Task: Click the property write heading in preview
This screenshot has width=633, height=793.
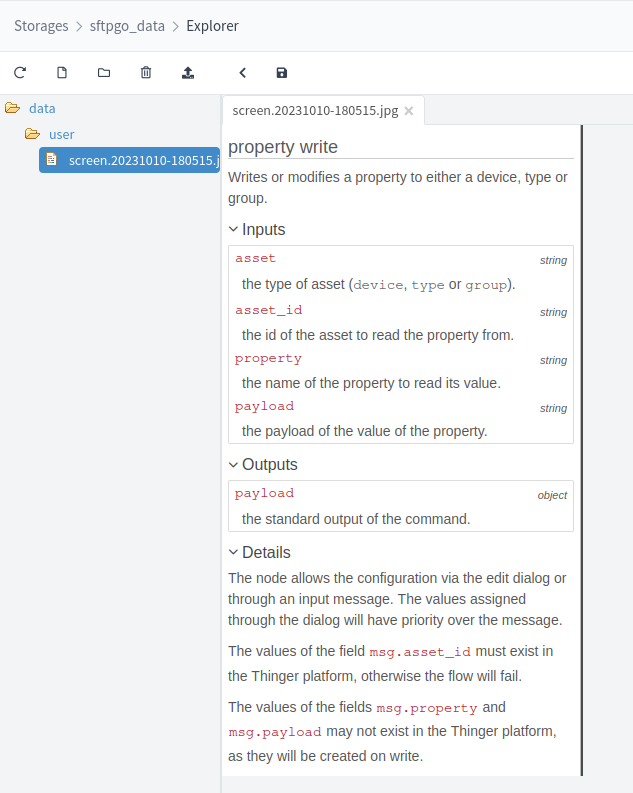Action: tap(283, 147)
